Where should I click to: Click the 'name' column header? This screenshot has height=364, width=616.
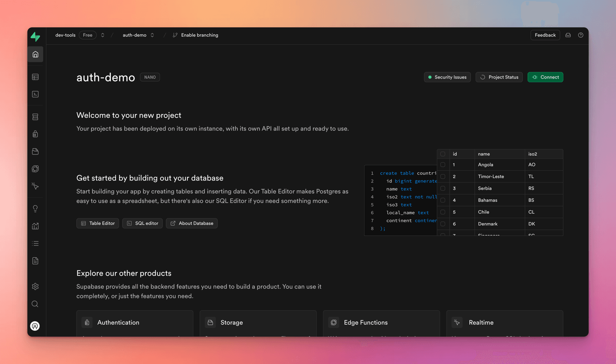pyautogui.click(x=500, y=154)
